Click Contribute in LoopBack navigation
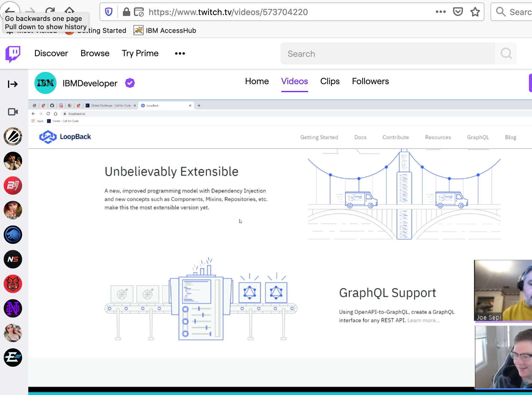 click(x=396, y=137)
